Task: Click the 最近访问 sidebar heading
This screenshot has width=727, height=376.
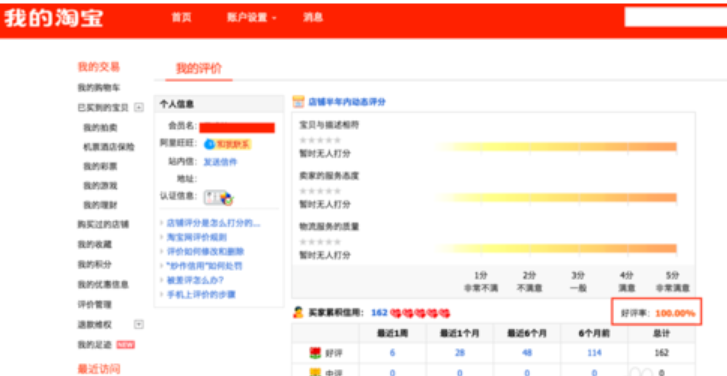Action: (x=99, y=369)
